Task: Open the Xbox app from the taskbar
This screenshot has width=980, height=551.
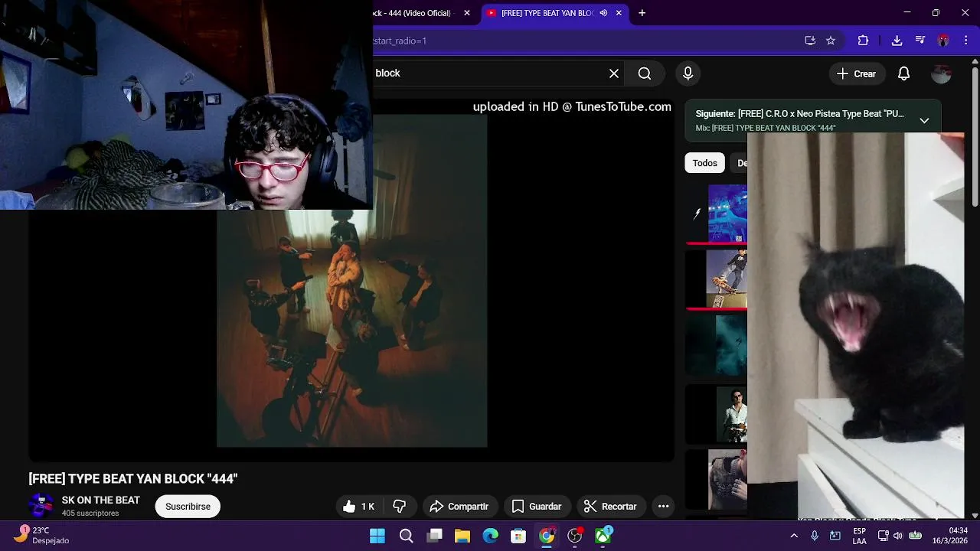Action: (x=603, y=536)
